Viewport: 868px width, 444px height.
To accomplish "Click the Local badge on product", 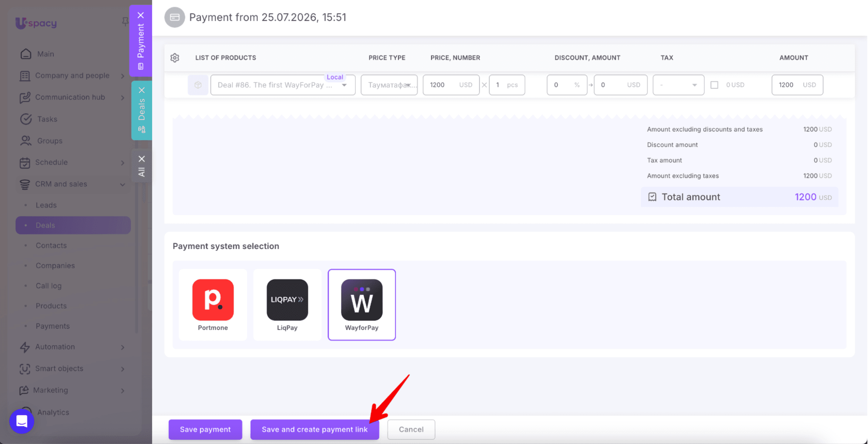I will tap(334, 77).
